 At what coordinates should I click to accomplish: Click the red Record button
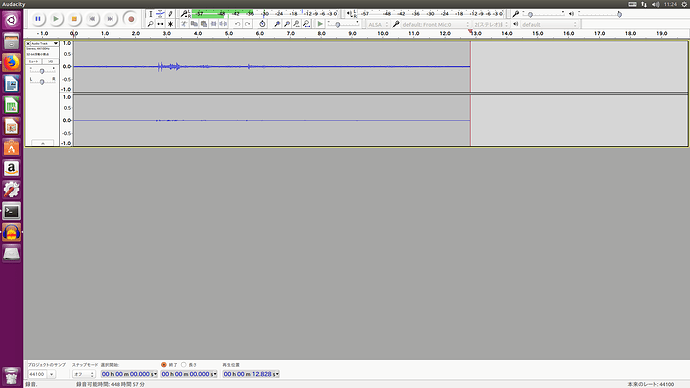coord(131,19)
